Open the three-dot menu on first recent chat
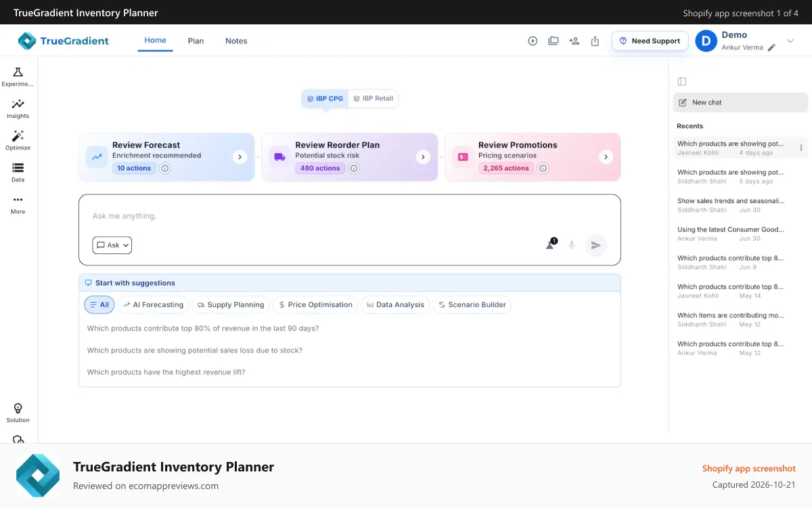 (x=801, y=148)
